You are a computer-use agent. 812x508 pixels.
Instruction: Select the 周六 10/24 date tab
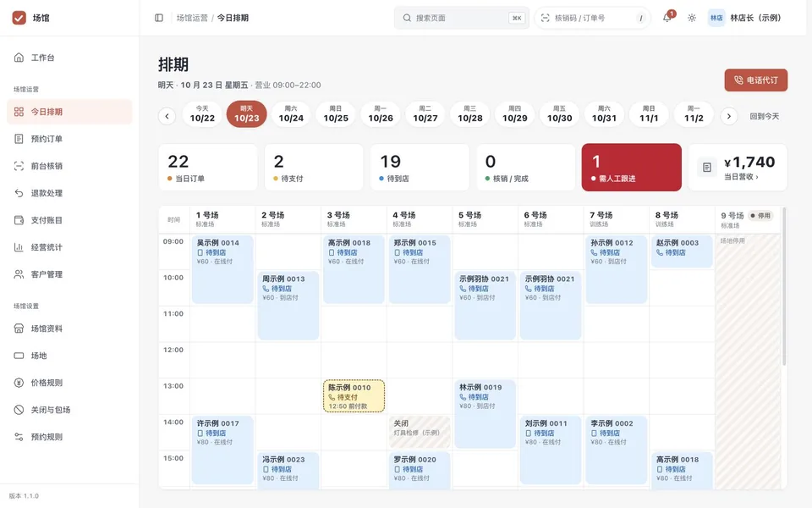pyautogui.click(x=291, y=114)
